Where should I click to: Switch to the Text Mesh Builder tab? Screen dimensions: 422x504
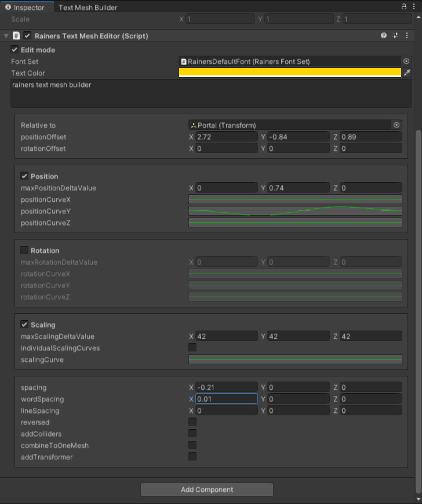[88, 8]
